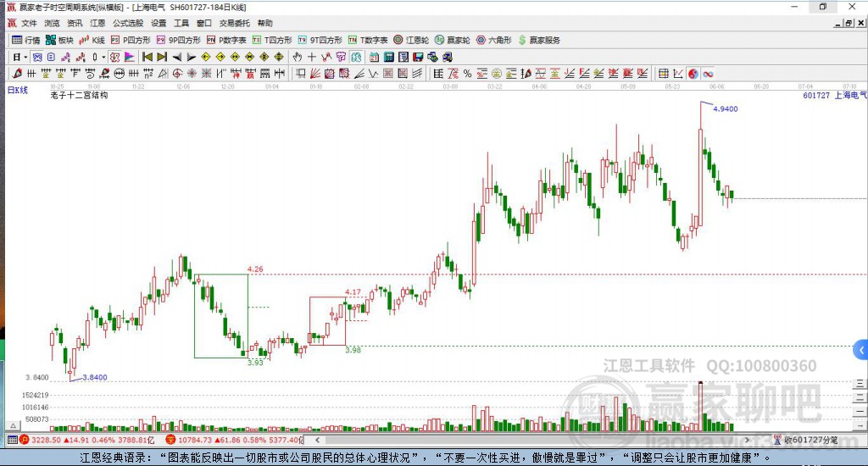
Task: Select the red pencil drawing tool
Action: point(17,74)
